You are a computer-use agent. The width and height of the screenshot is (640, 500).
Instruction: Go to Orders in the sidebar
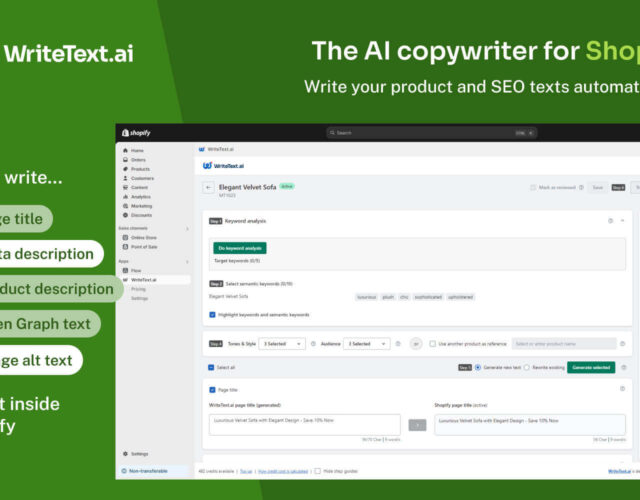(x=138, y=159)
